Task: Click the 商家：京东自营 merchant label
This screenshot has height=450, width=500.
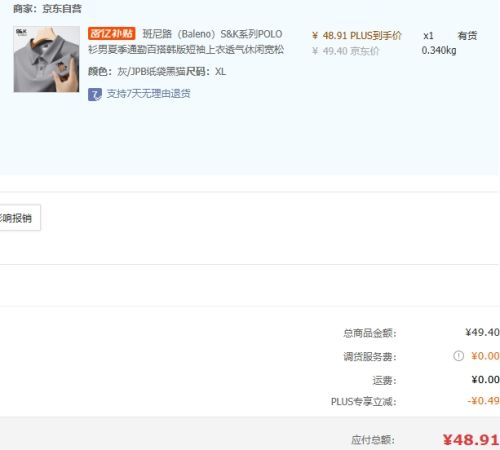Action: click(x=47, y=9)
